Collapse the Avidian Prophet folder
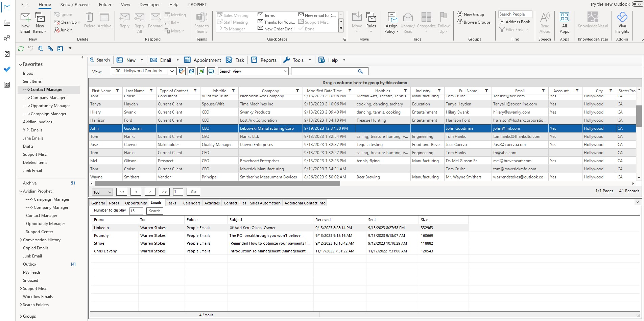This screenshot has height=321, width=644. [21, 191]
